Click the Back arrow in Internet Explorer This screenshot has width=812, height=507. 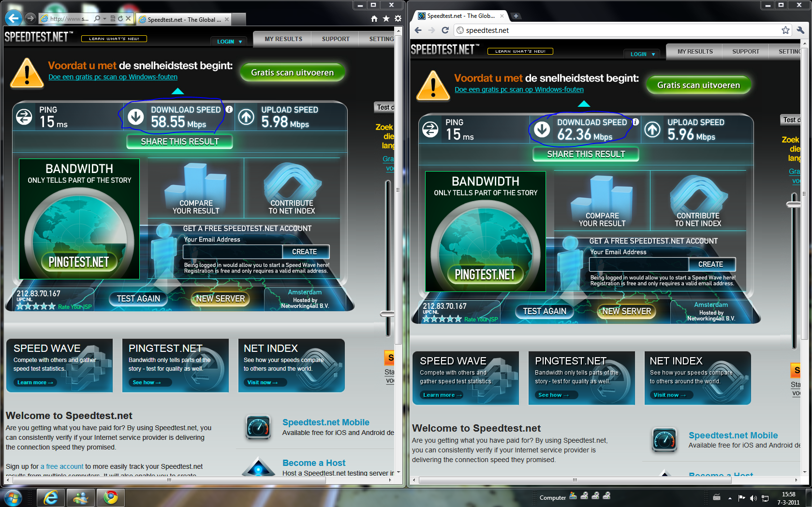(x=14, y=19)
